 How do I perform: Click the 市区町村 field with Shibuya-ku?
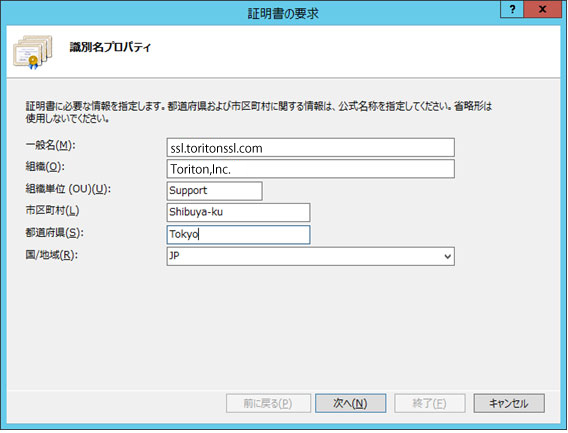coord(238,212)
